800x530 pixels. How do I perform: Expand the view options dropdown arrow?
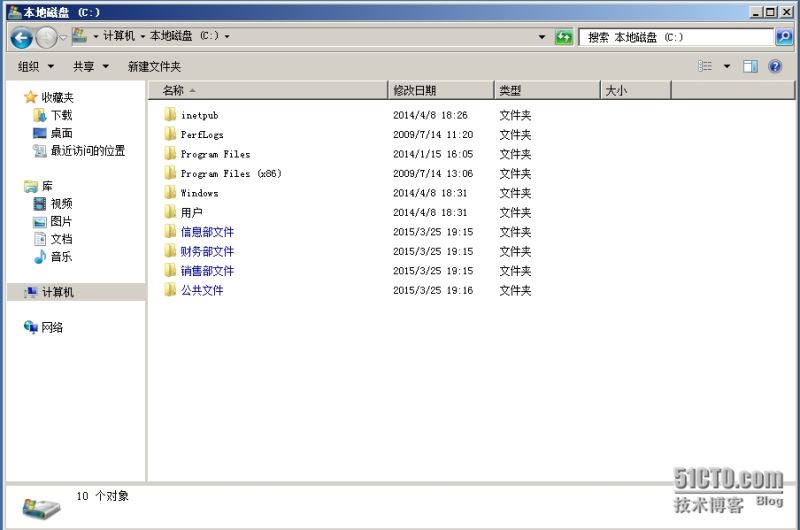point(727,66)
